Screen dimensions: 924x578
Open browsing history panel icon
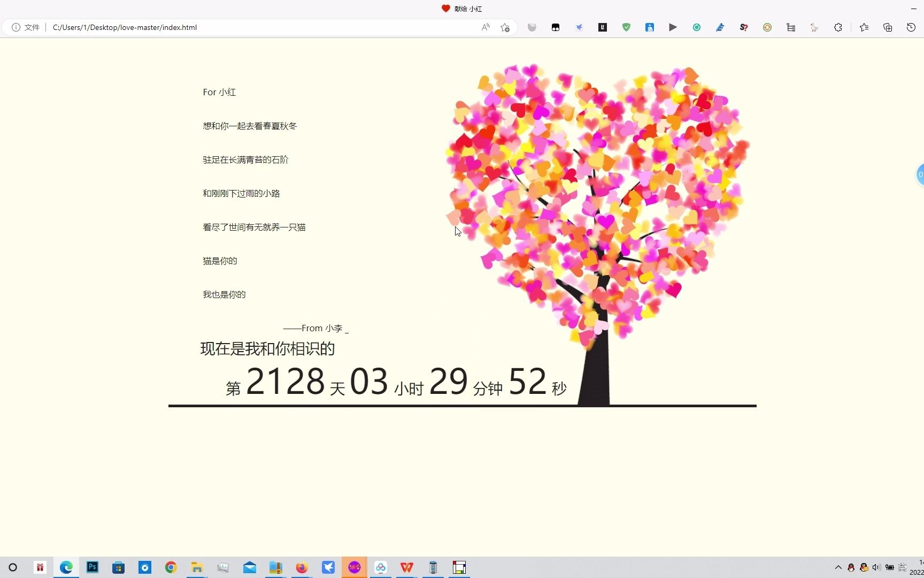(x=912, y=27)
